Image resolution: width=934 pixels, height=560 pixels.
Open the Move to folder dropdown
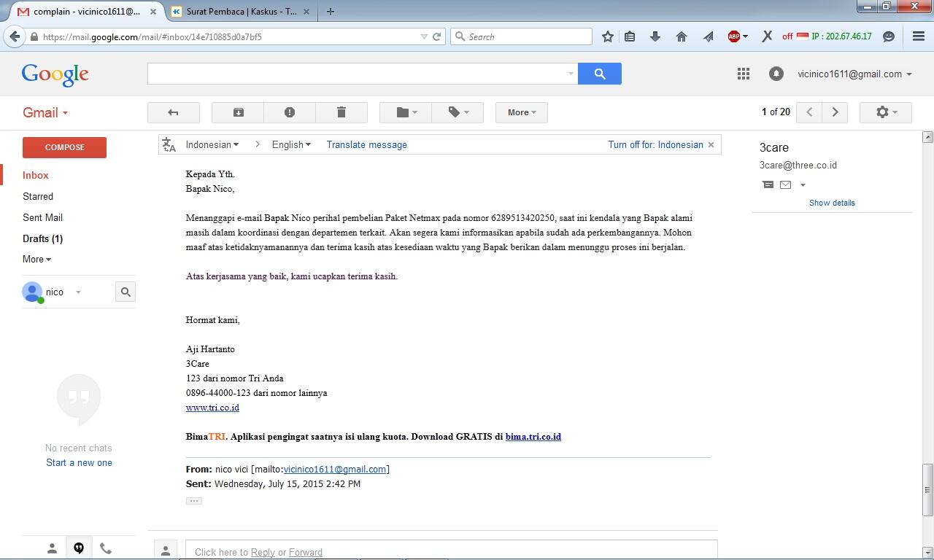coord(406,112)
